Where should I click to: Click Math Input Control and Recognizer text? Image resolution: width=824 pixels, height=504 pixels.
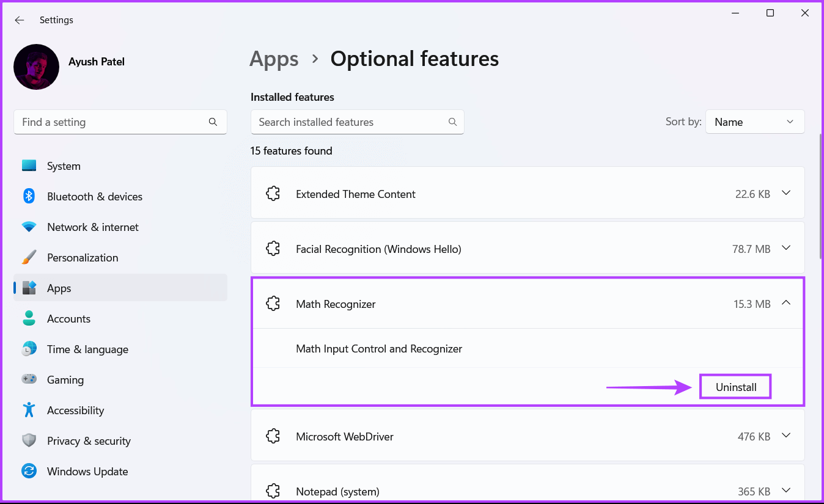pos(379,349)
